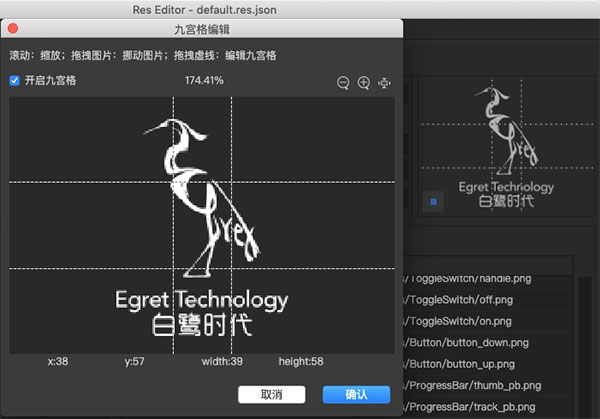600x419 pixels.
Task: Click the y:57 value readout
Action: click(x=134, y=361)
